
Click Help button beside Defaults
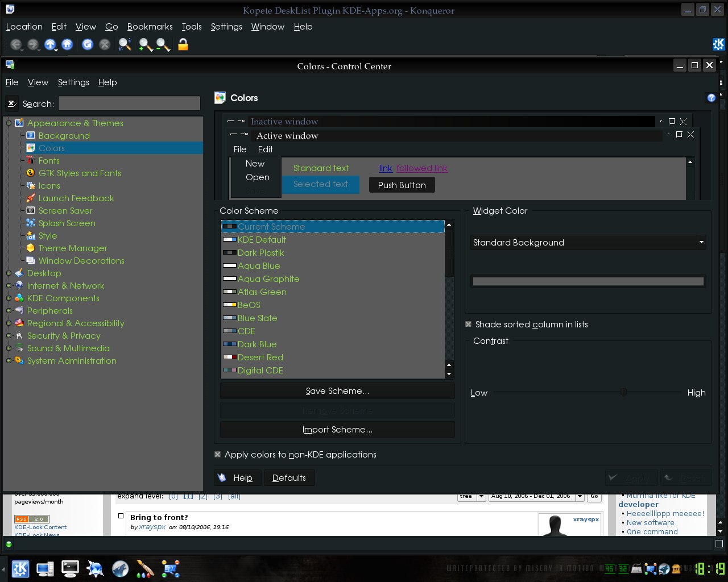[238, 478]
